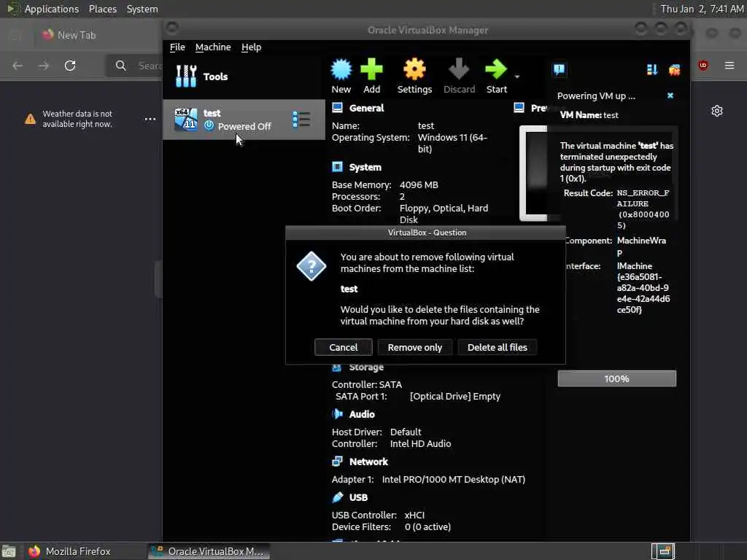
Task: Click the VM preview thumbnail
Action: tap(533, 173)
